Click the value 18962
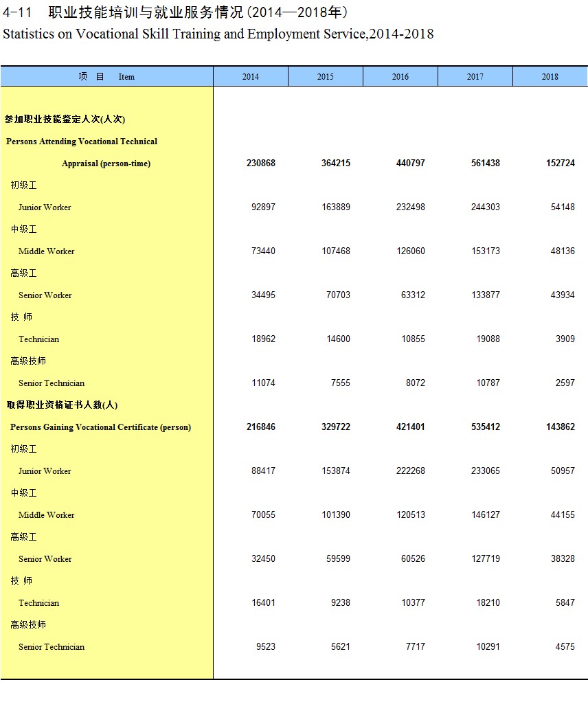The width and height of the screenshot is (588, 702). [263, 339]
